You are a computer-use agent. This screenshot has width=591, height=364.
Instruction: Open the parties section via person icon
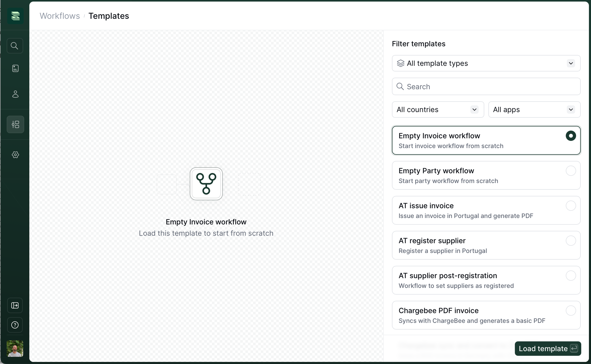click(x=15, y=94)
